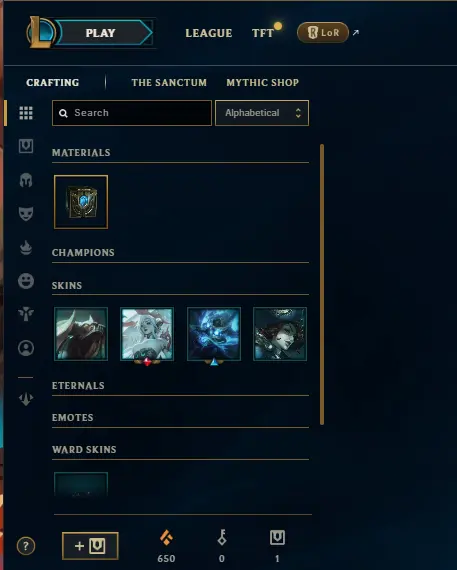
Task: Click the PLAY button
Action: [x=101, y=33]
